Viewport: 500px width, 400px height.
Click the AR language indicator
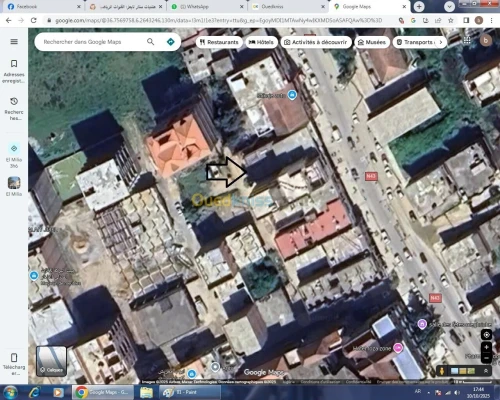tap(418, 391)
